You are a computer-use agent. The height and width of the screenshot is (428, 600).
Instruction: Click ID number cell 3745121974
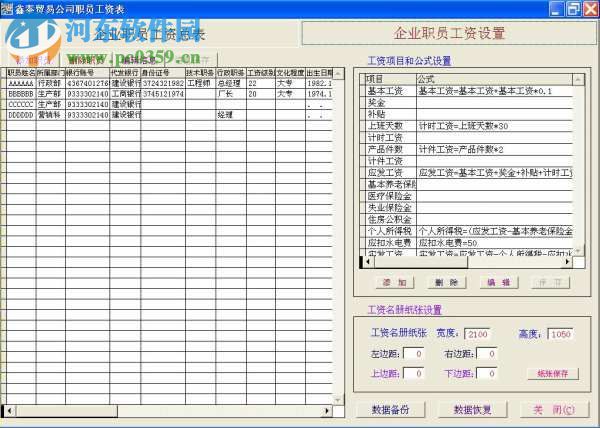[x=163, y=94]
